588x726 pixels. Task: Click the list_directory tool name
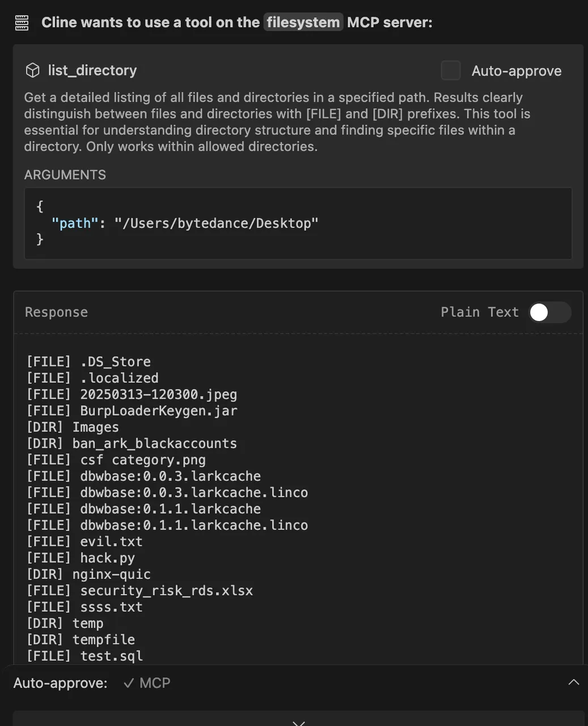pyautogui.click(x=92, y=70)
